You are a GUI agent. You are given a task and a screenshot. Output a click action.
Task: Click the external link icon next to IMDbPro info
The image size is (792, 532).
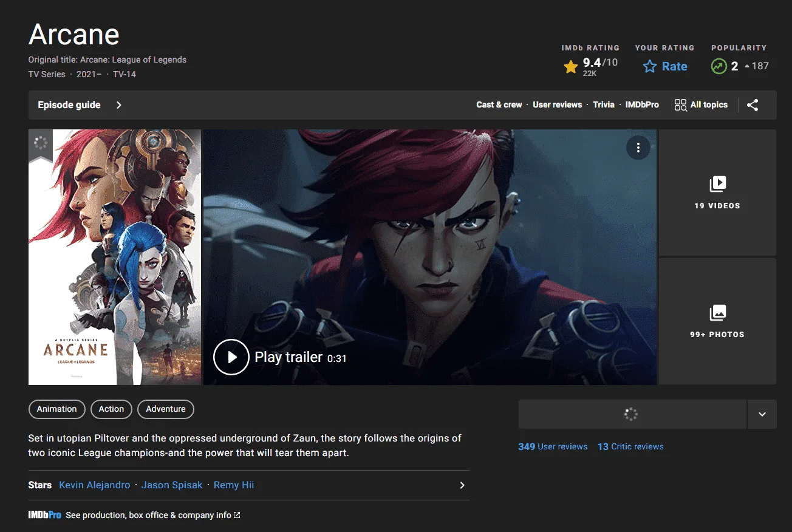pyautogui.click(x=237, y=515)
